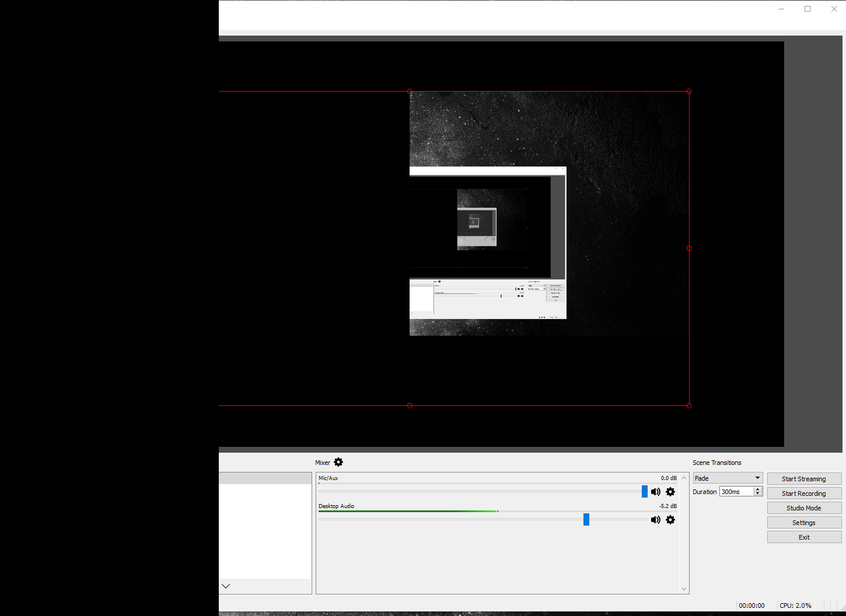
Task: Maximize the OBS window
Action: [807, 9]
